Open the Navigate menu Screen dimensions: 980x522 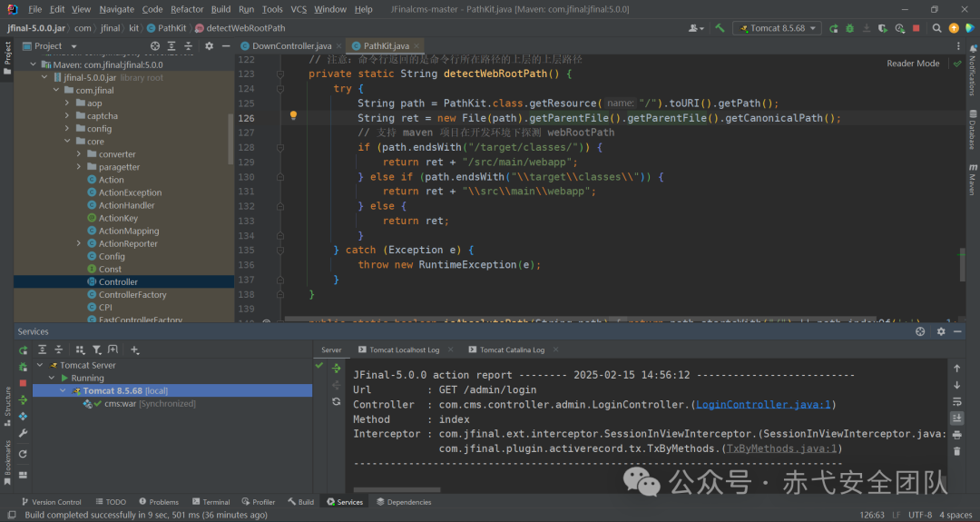click(x=116, y=9)
